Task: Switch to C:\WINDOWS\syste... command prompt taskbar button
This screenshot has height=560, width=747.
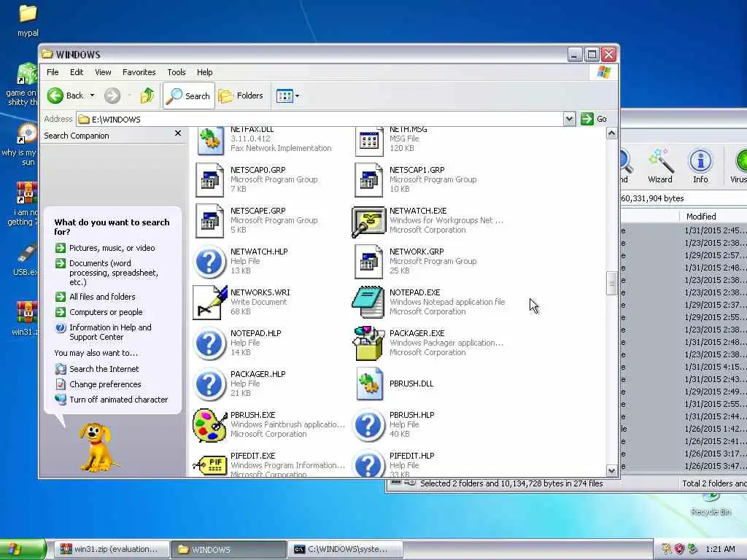Action: click(x=345, y=550)
